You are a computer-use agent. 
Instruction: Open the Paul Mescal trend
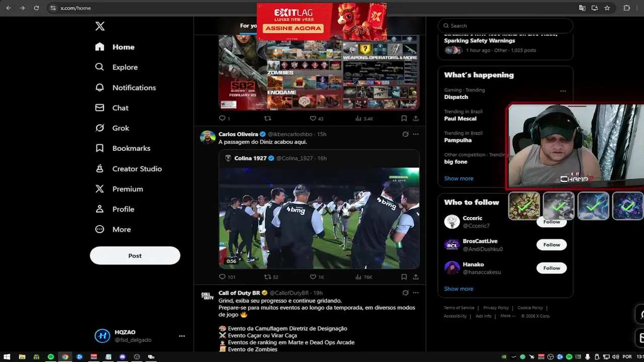pos(460,119)
